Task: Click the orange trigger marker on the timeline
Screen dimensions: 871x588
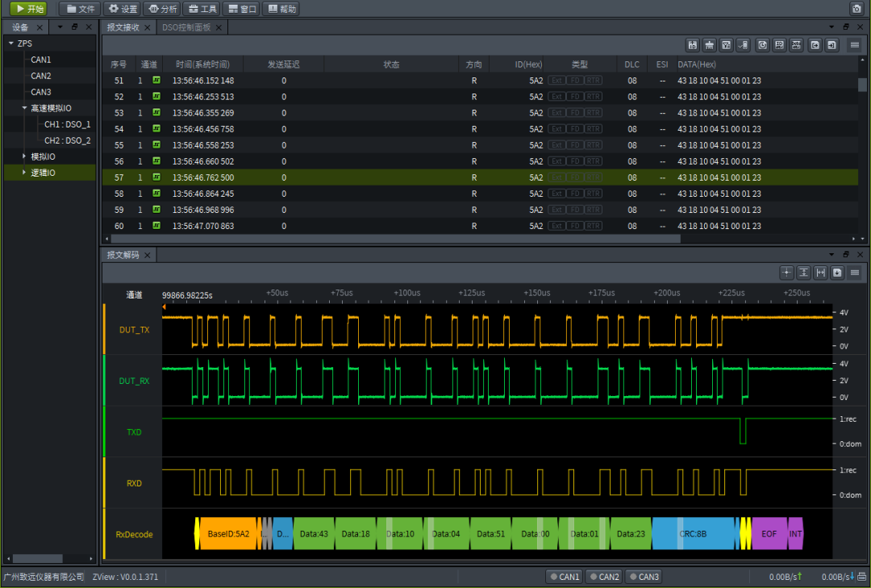Action: click(x=164, y=307)
